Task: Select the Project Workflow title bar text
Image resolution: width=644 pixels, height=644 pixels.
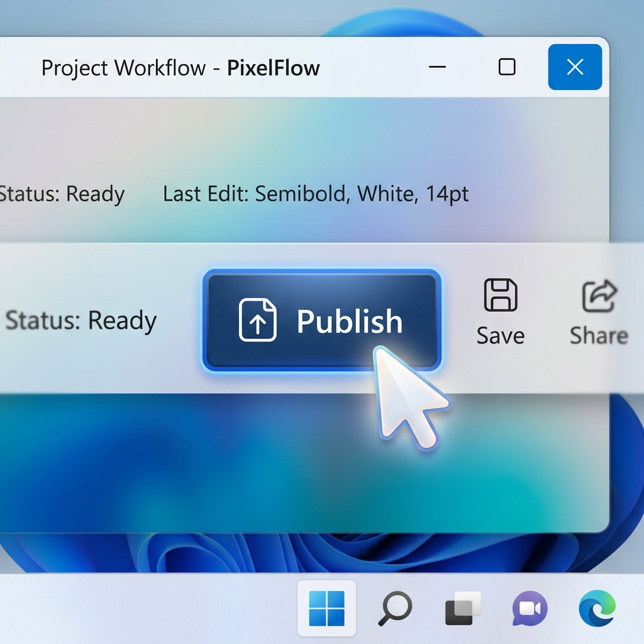Action: [x=123, y=68]
